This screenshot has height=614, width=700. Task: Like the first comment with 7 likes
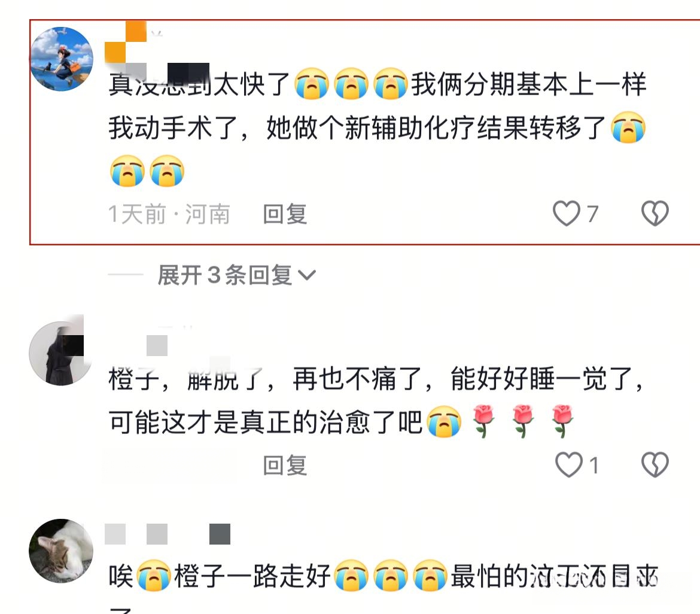[566, 214]
